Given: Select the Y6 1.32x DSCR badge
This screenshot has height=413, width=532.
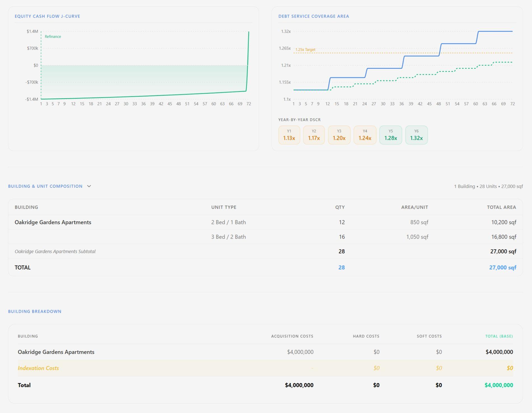Looking at the screenshot, I should pos(416,135).
